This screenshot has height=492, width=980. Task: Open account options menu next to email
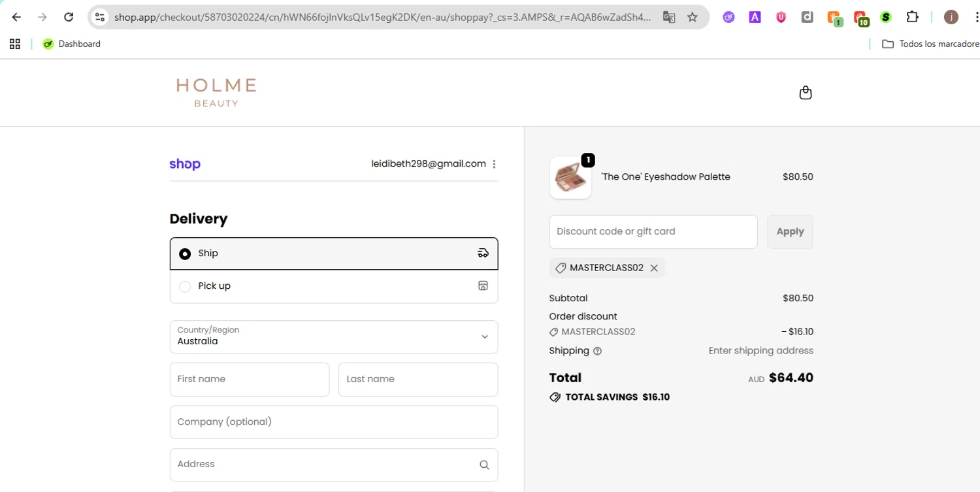click(x=494, y=164)
